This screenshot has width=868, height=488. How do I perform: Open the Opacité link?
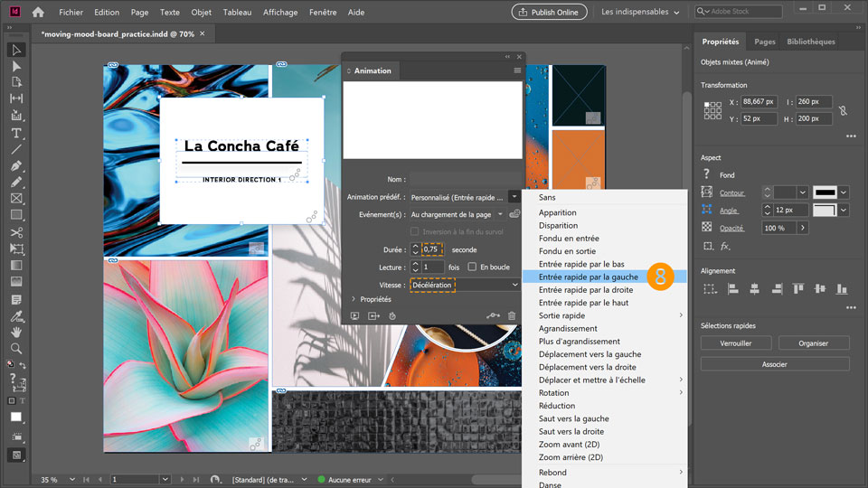(731, 228)
